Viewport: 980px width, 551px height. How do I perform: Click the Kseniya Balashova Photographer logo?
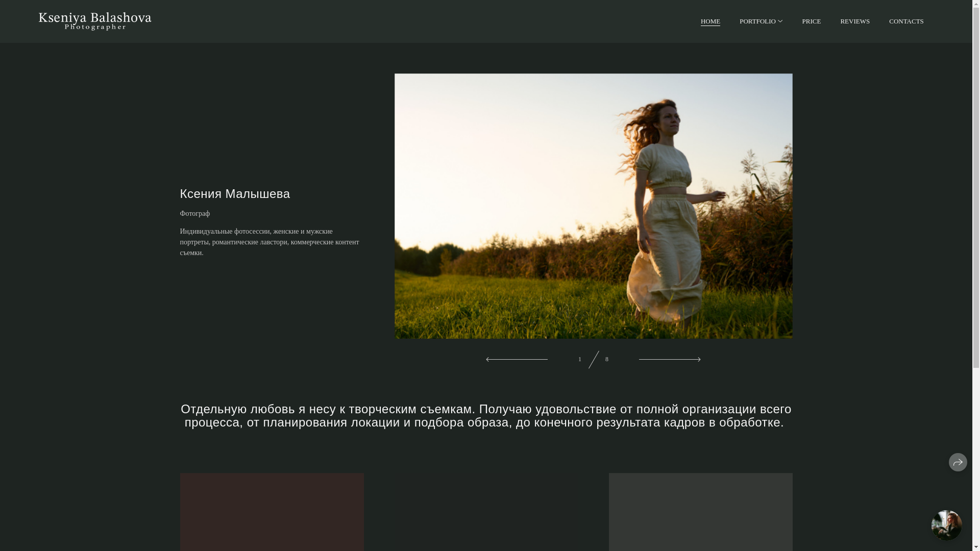coord(95,21)
